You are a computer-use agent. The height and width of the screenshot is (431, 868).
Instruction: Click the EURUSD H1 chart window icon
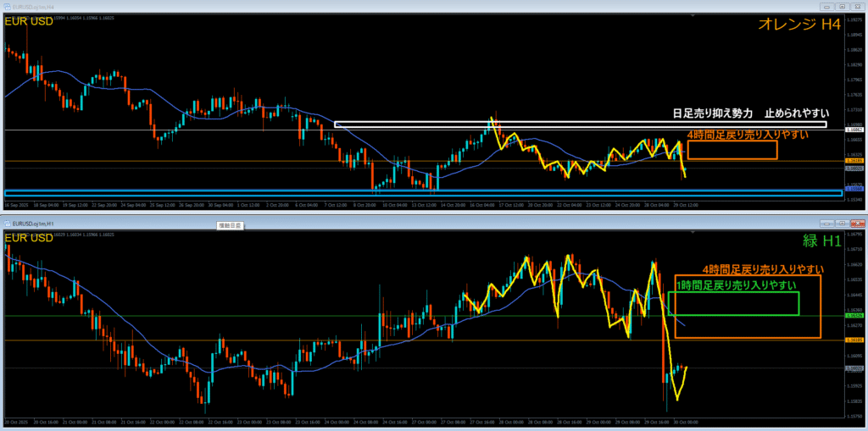coord(6,224)
